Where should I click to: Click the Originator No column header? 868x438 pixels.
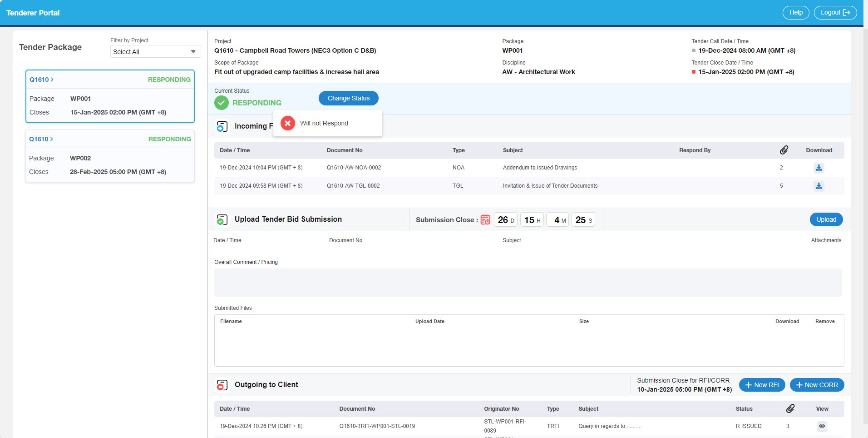click(x=502, y=409)
